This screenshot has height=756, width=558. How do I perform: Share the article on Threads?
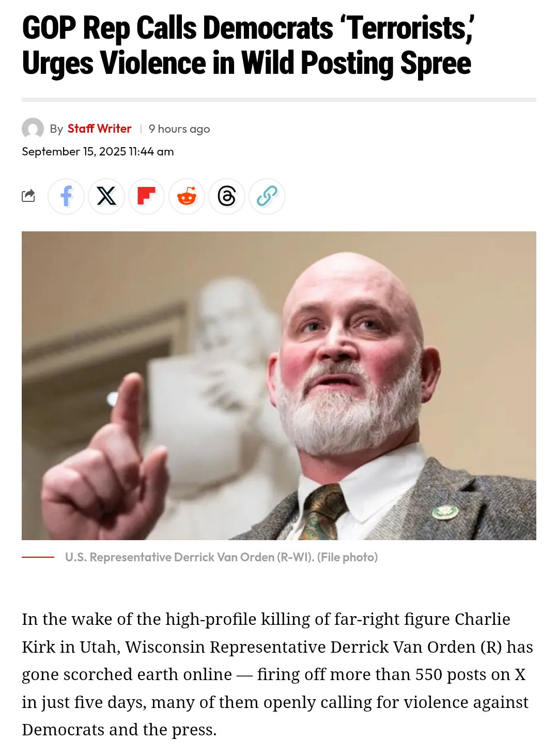click(x=227, y=196)
